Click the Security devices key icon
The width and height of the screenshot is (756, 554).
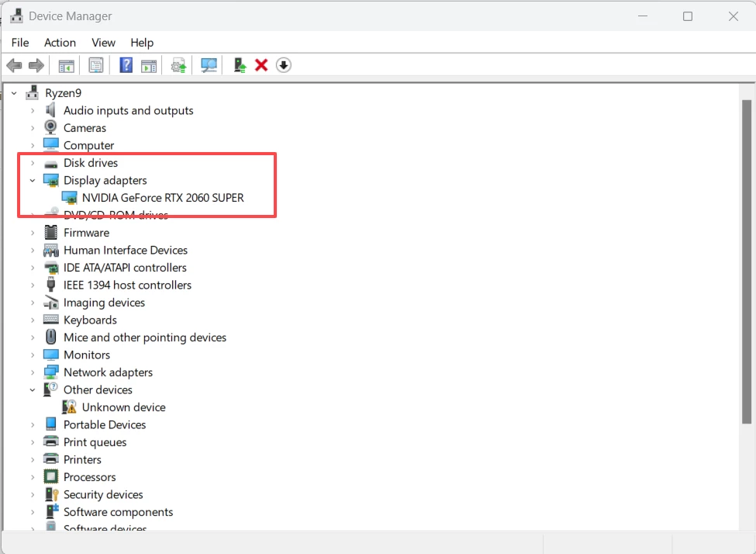click(x=51, y=494)
